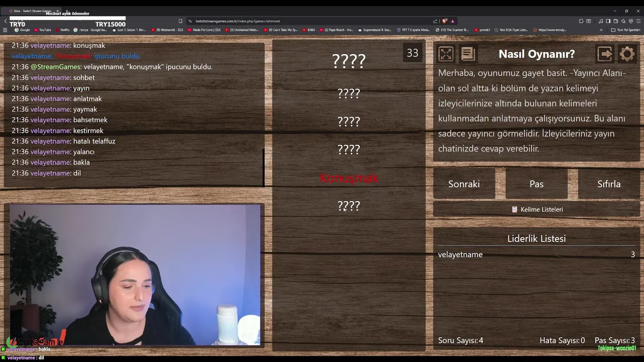
Task: Click the chat panel scrollbar thumb
Action: (x=263, y=167)
